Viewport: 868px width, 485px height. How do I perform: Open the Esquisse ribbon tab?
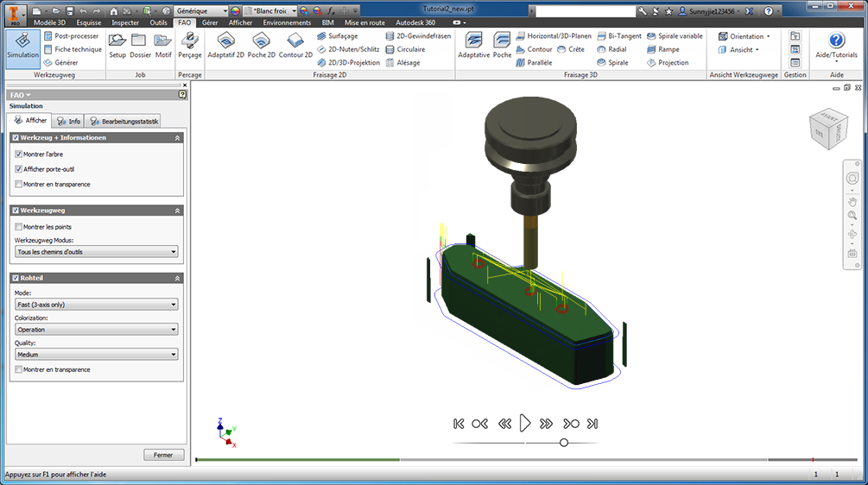[89, 22]
